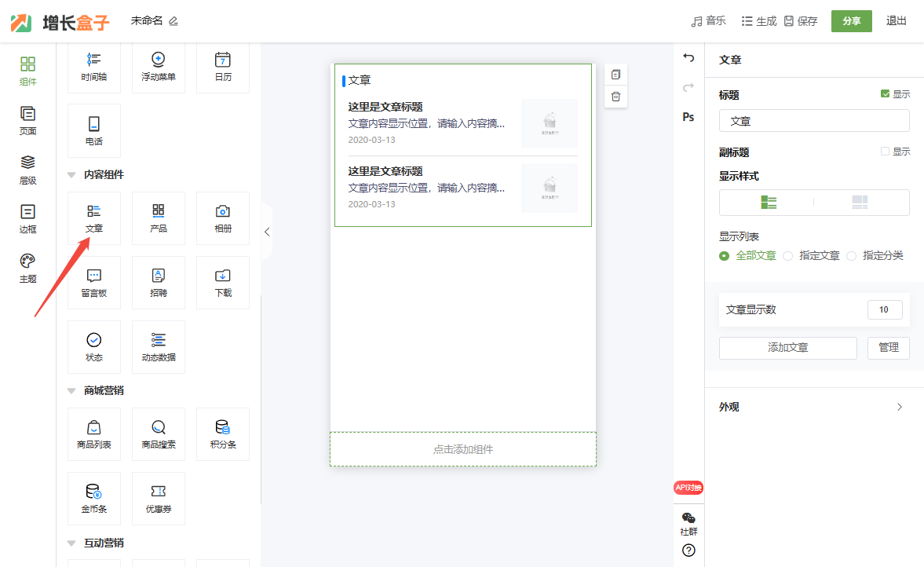Delete the selected article block via trash icon
Viewport: 924px width, 567px height.
point(615,97)
